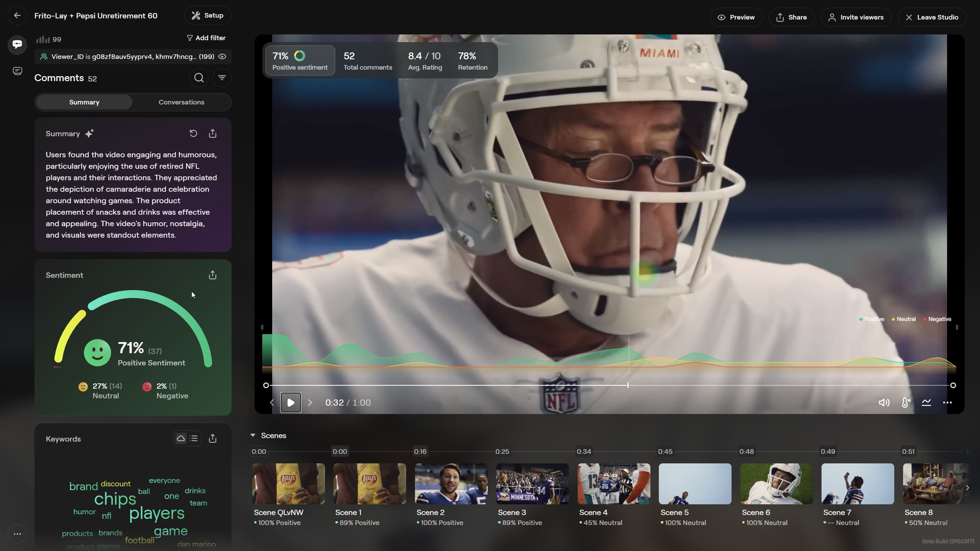Open Scene 2 thumbnail

tap(451, 484)
